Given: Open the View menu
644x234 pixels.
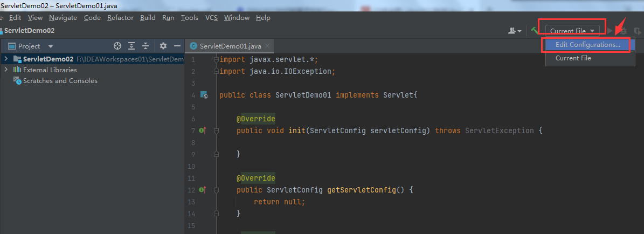Looking at the screenshot, I should [36, 18].
